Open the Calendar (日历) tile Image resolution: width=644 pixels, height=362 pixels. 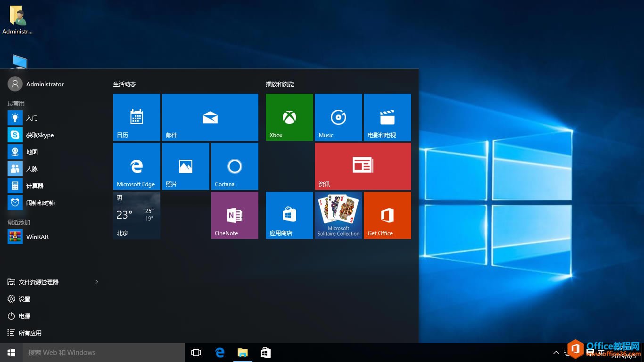tap(137, 117)
